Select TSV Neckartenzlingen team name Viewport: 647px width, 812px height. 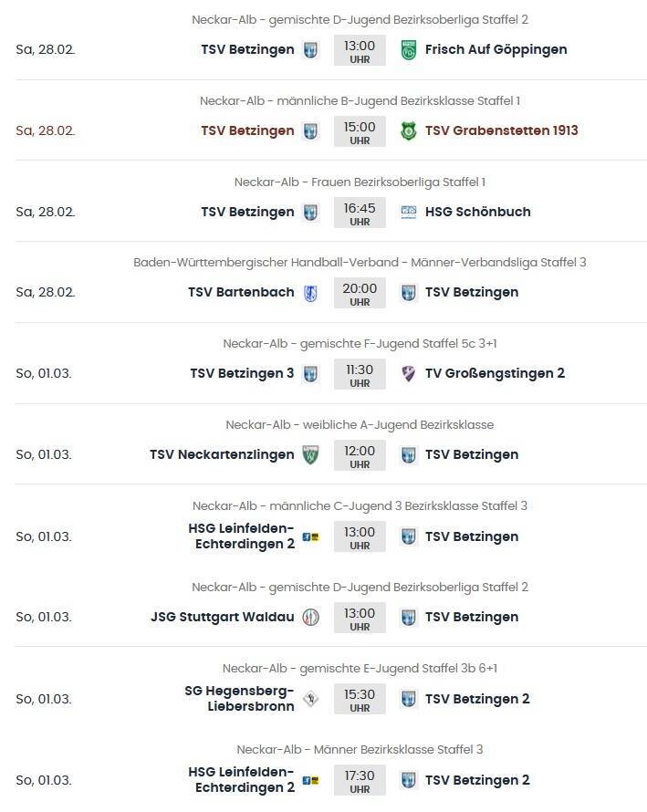click(x=222, y=454)
